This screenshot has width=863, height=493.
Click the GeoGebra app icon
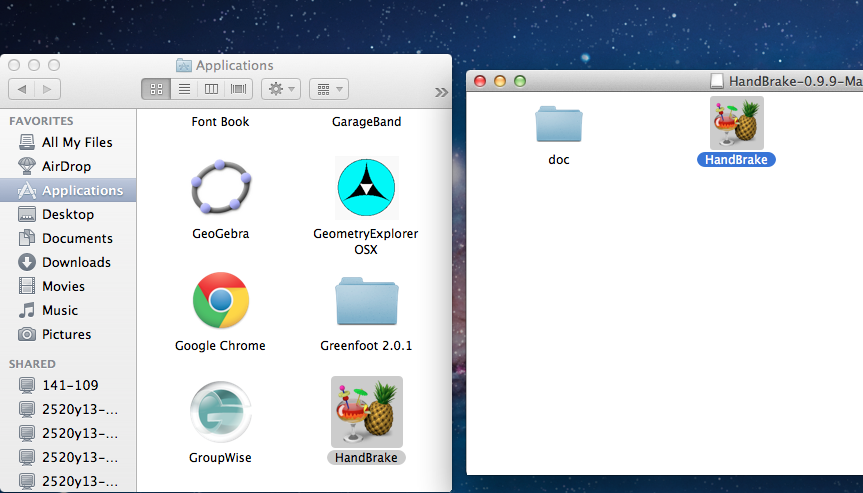tap(221, 187)
